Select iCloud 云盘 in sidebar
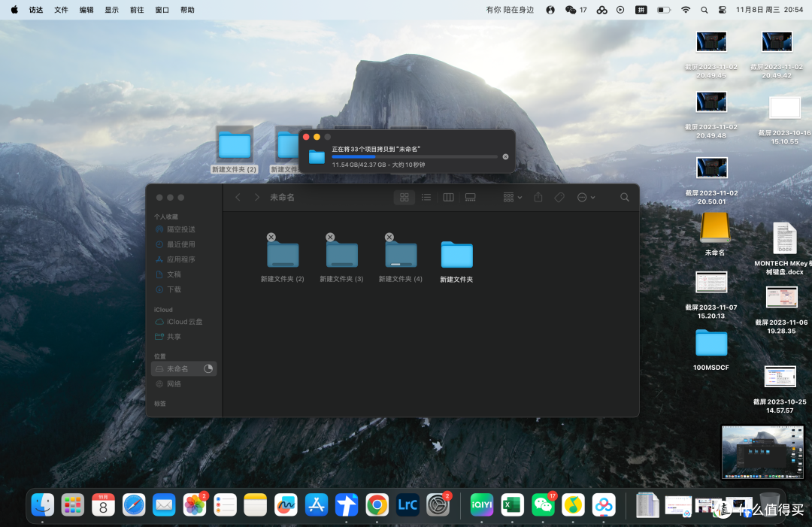 tap(184, 322)
